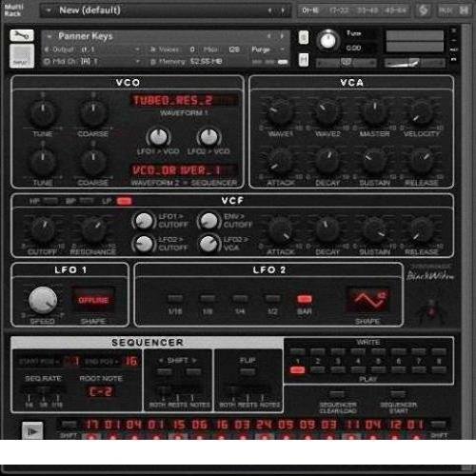Toggle the LP filter mode switch
The height and width of the screenshot is (476, 476).
click(124, 201)
